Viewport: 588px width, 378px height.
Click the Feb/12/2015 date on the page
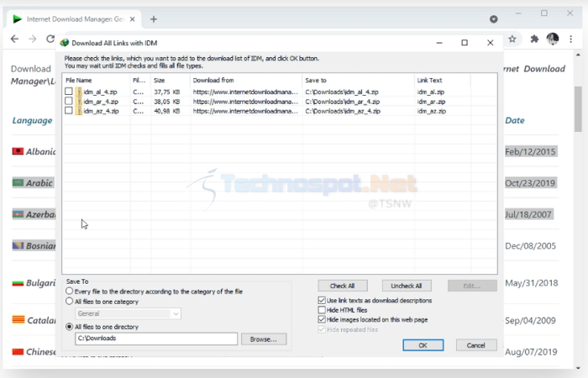[530, 151]
